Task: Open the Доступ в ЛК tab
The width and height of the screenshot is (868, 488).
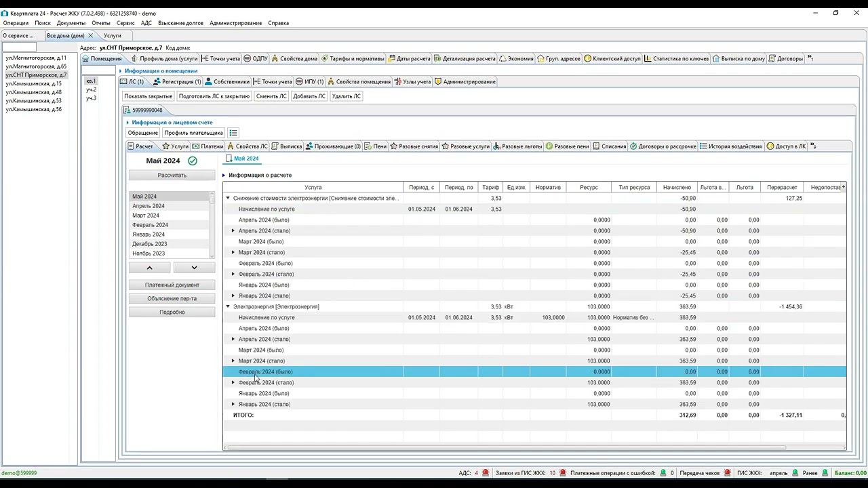Action: (x=787, y=146)
